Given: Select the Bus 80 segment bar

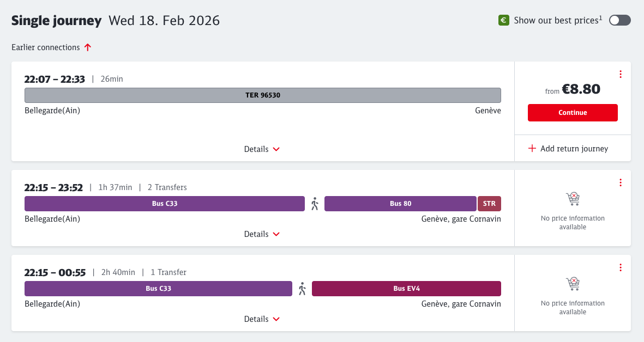Looking at the screenshot, I should [400, 204].
